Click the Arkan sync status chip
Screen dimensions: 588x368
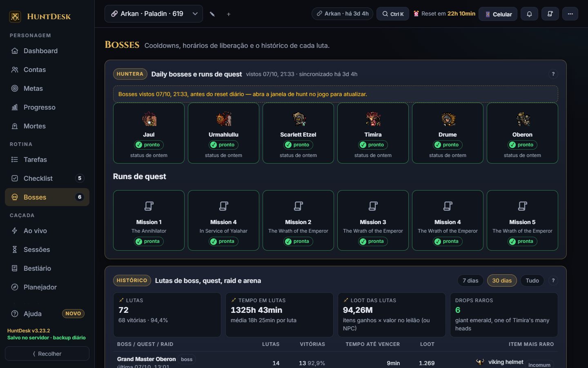(343, 14)
